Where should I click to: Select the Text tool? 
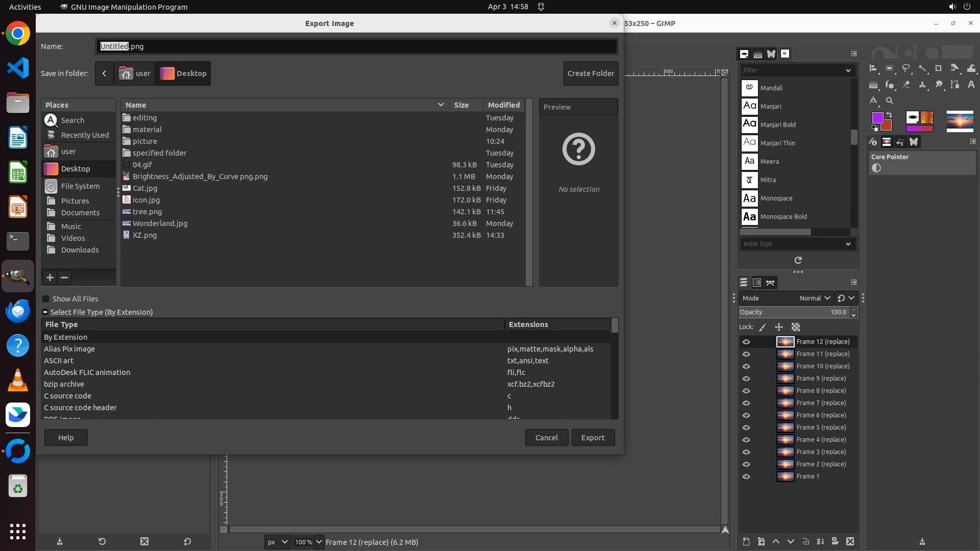(x=971, y=85)
